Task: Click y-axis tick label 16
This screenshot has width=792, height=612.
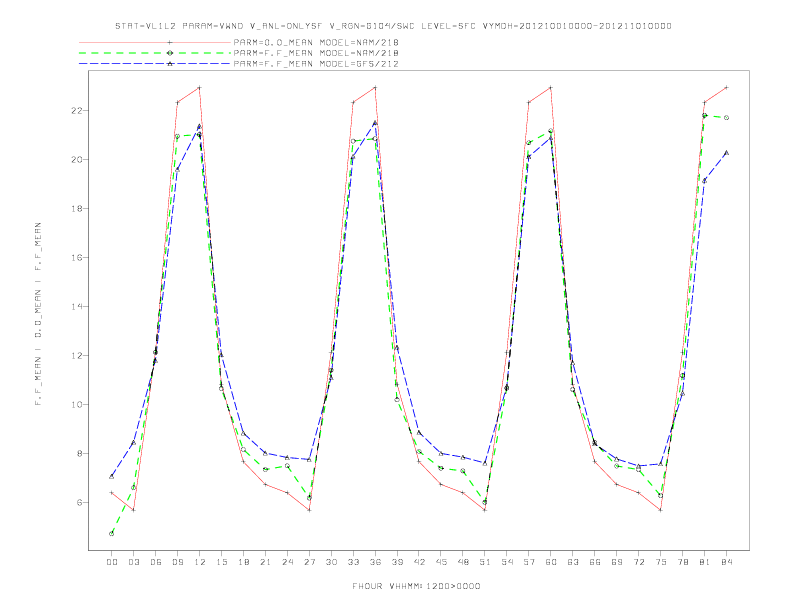Action: click(x=77, y=258)
